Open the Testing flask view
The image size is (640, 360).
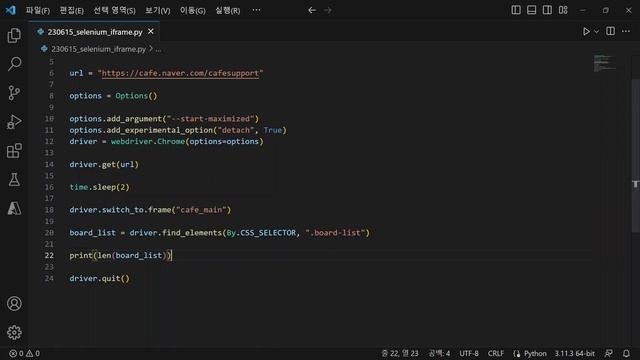pos(14,180)
